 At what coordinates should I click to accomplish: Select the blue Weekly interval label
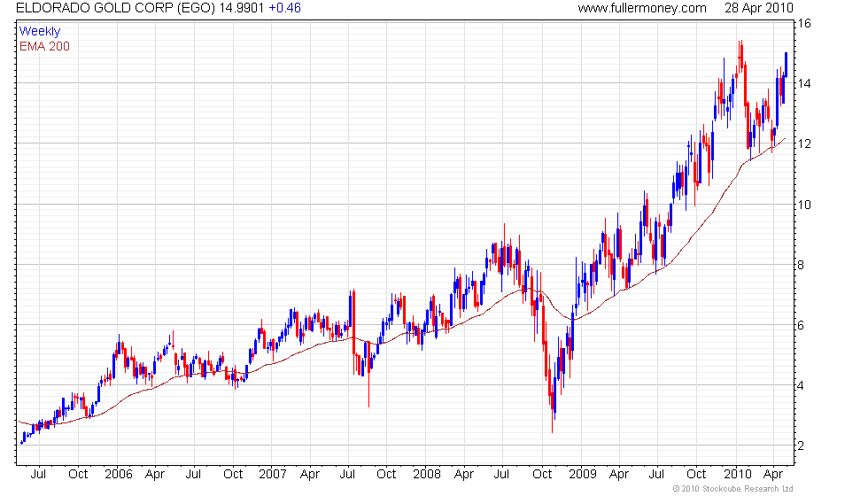[x=39, y=31]
